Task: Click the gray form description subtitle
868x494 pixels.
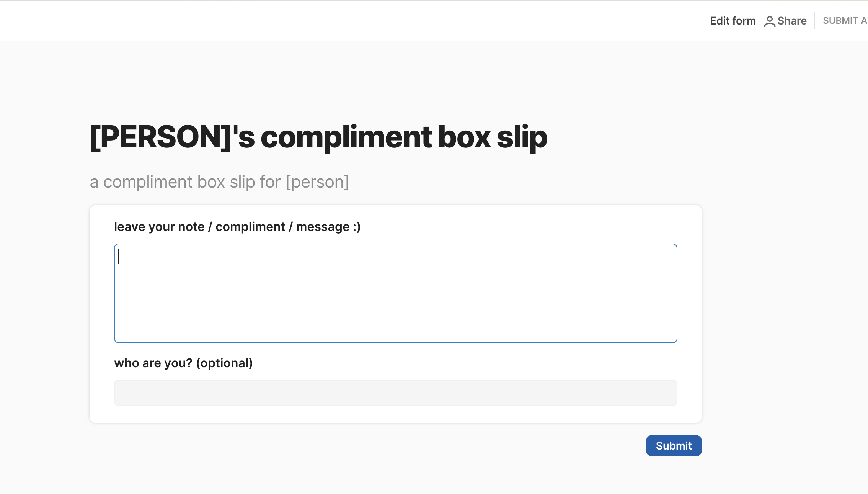Action: [x=219, y=182]
